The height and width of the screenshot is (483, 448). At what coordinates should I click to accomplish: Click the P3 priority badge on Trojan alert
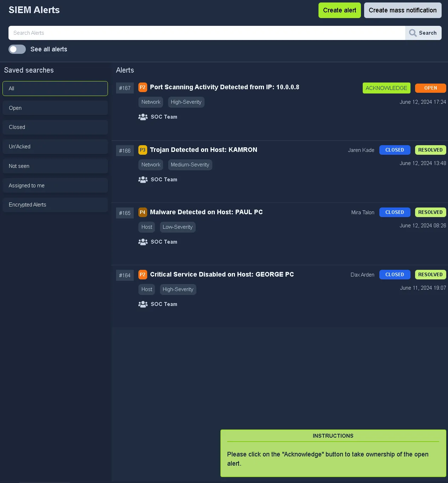point(143,150)
